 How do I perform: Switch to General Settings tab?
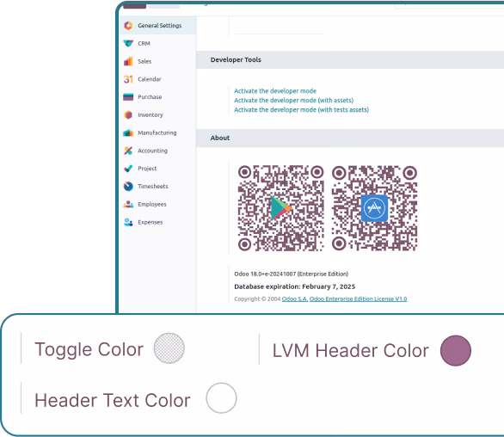(157, 26)
